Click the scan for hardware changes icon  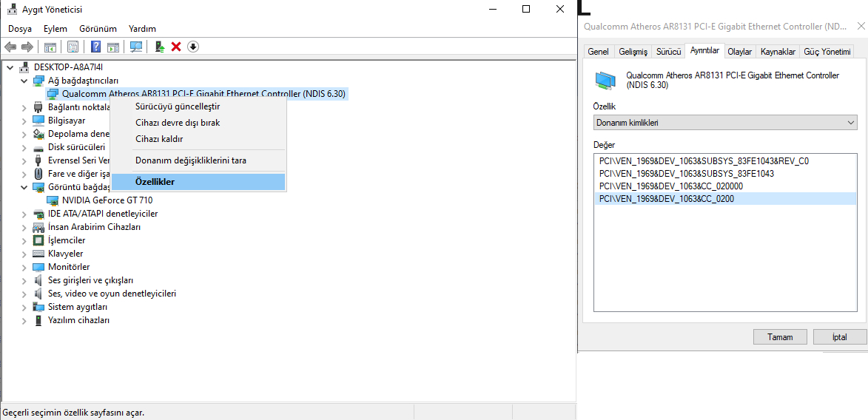[x=136, y=47]
